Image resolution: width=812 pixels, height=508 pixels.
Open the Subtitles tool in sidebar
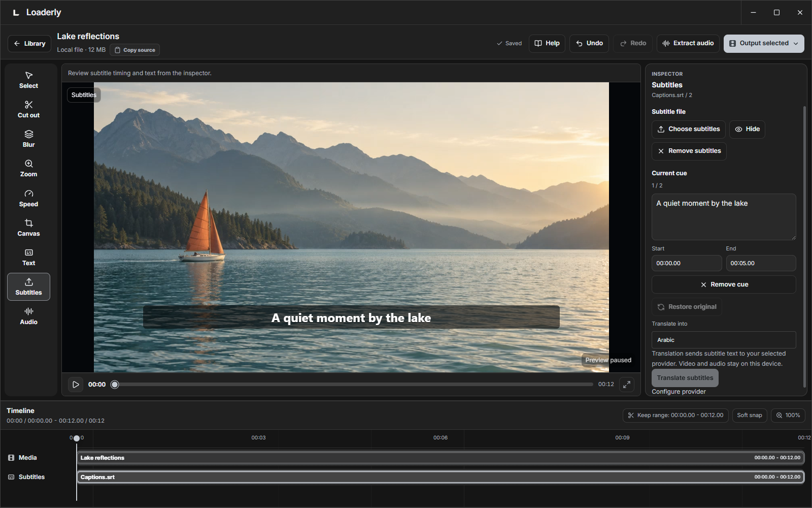pos(28,287)
